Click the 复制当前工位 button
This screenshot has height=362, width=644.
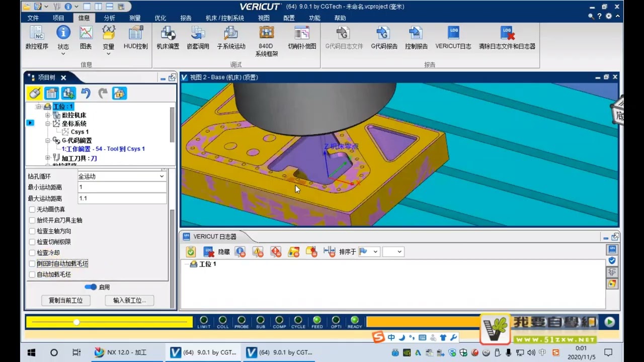click(x=65, y=300)
